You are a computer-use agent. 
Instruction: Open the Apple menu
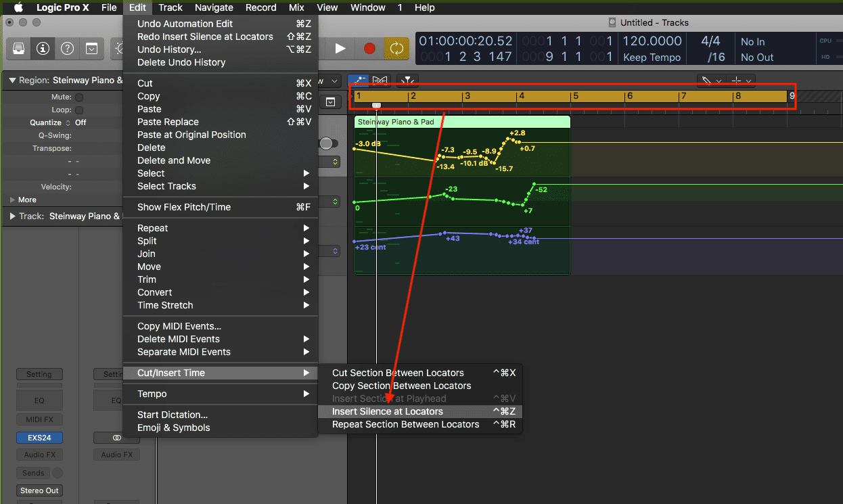click(x=18, y=7)
